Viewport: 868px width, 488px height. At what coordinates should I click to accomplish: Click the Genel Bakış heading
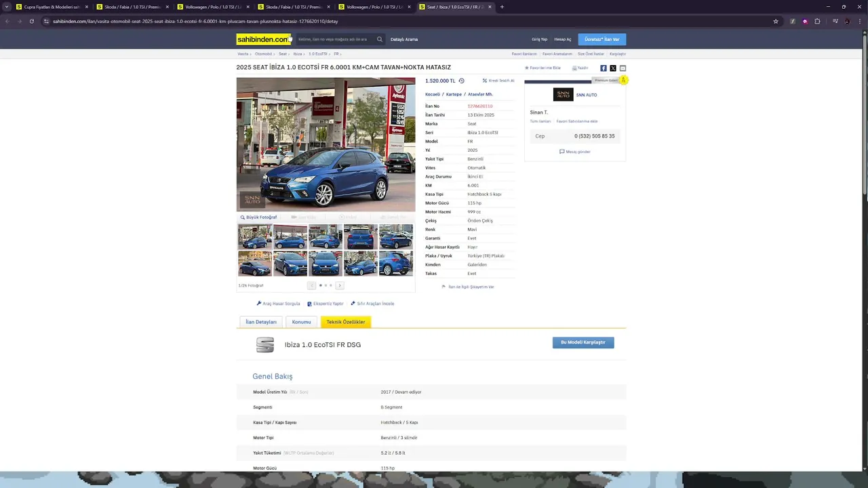(x=273, y=376)
